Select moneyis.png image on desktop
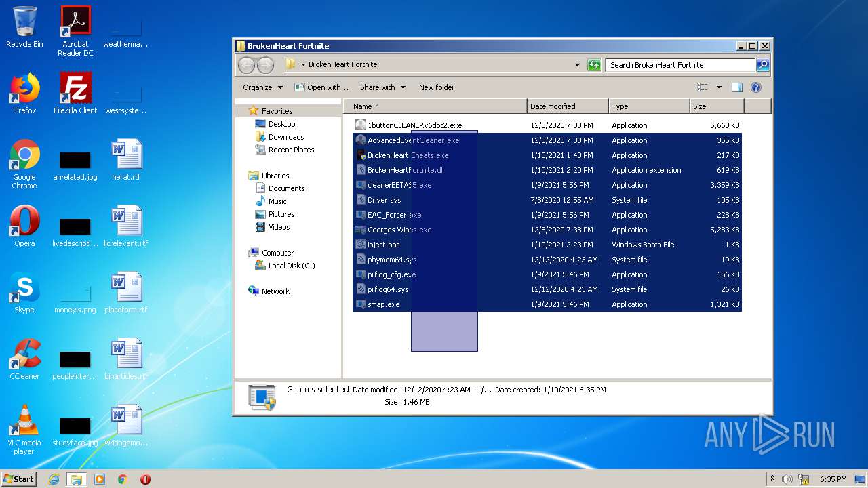Image resolution: width=868 pixels, height=488 pixels. tap(75, 299)
